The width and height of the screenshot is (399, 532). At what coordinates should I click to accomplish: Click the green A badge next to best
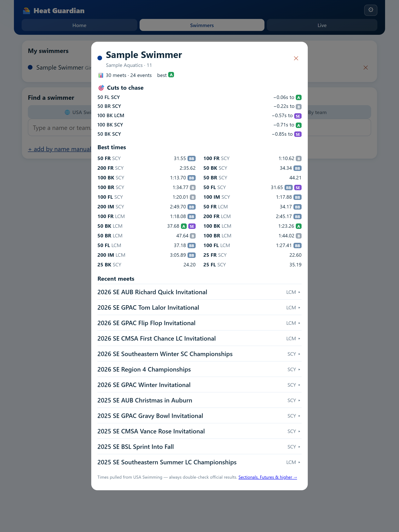(171, 75)
